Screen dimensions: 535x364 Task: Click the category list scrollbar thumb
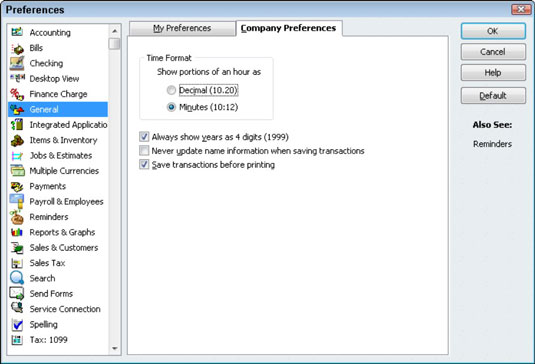tap(115, 44)
